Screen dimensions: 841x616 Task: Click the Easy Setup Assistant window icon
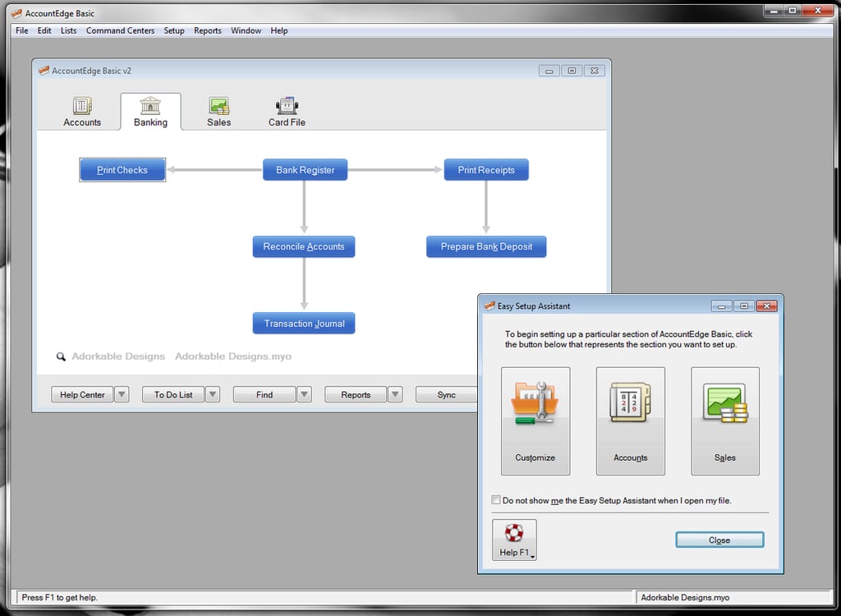[489, 306]
